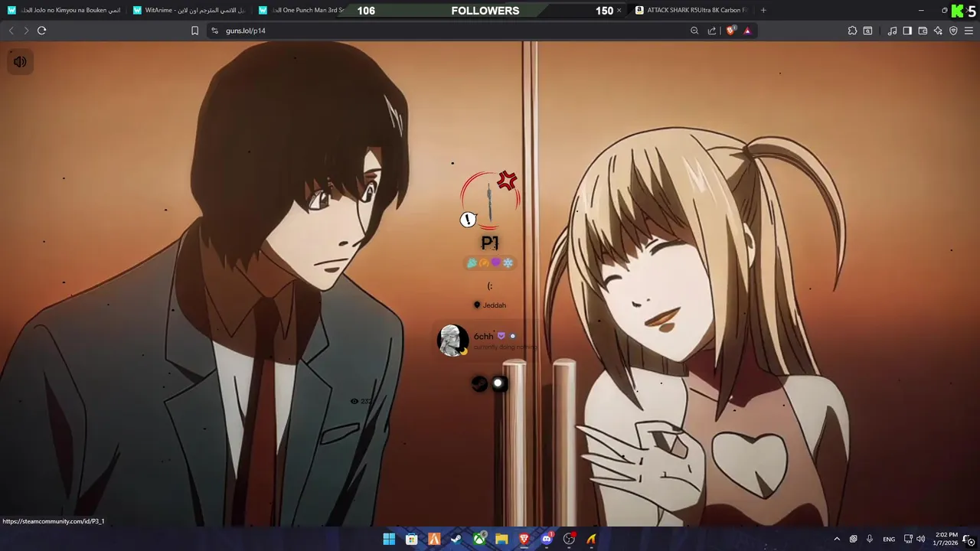Open Brave Shields lion icon

730,31
